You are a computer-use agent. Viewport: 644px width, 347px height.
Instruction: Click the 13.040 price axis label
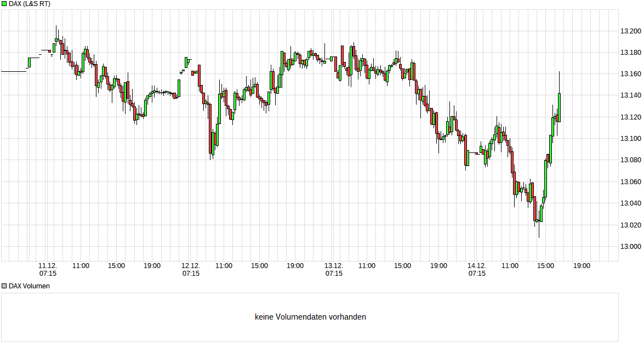[x=630, y=203]
